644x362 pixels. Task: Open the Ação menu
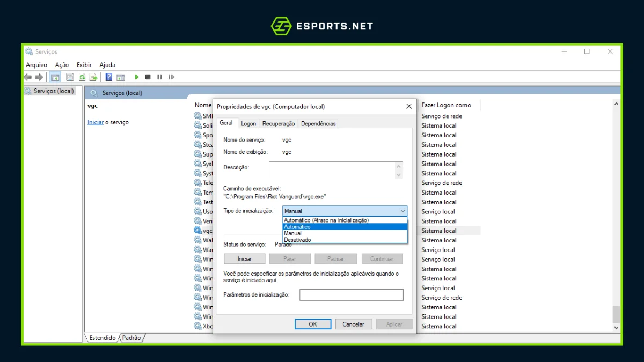coord(62,65)
